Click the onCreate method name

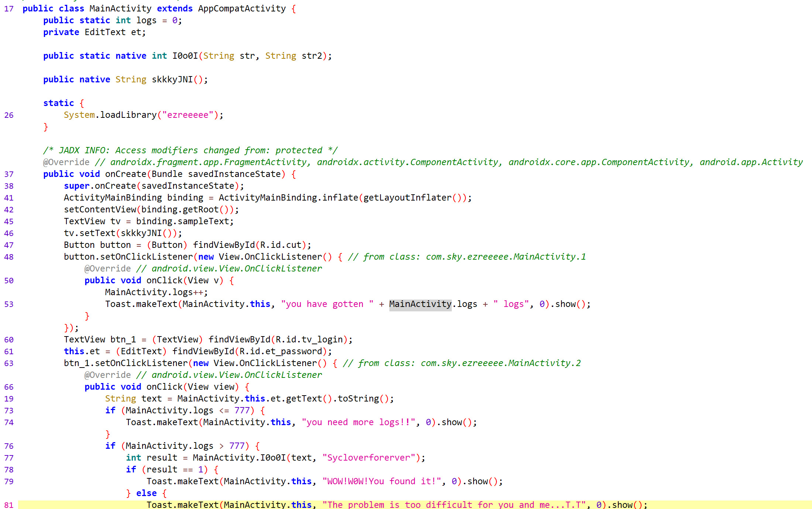click(125, 174)
